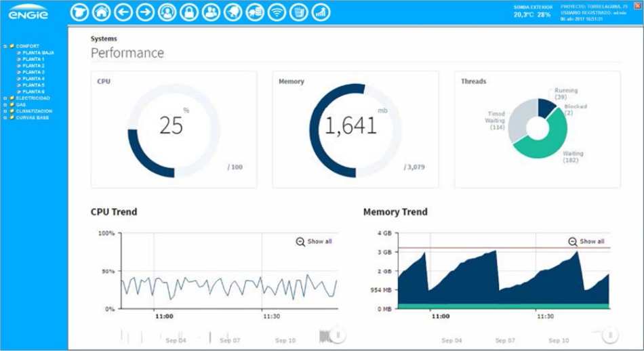Image resolution: width=644 pixels, height=351 pixels.
Task: Go to the Home screen icon
Action: (x=101, y=12)
